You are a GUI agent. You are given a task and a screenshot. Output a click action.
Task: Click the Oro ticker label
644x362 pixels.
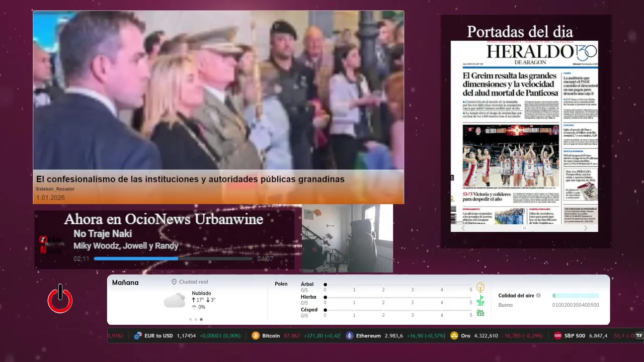[466, 335]
